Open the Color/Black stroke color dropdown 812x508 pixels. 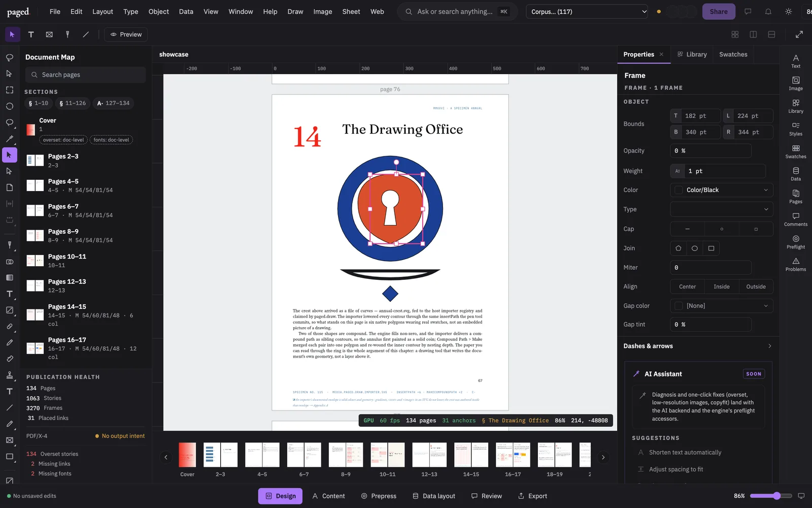coord(722,190)
